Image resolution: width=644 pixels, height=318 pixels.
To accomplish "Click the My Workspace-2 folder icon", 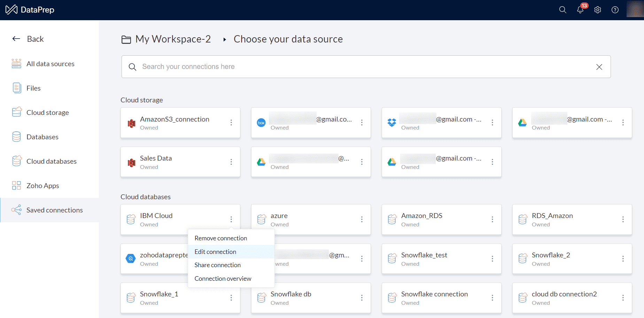I will [126, 39].
